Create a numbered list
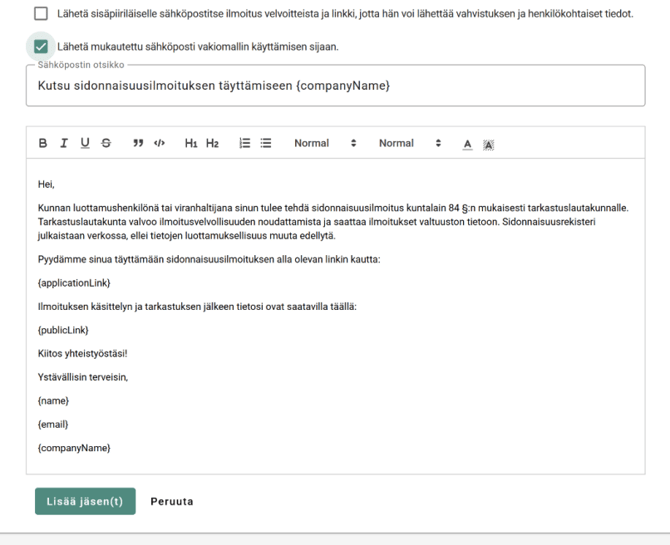This screenshot has height=545, width=670. (x=245, y=143)
